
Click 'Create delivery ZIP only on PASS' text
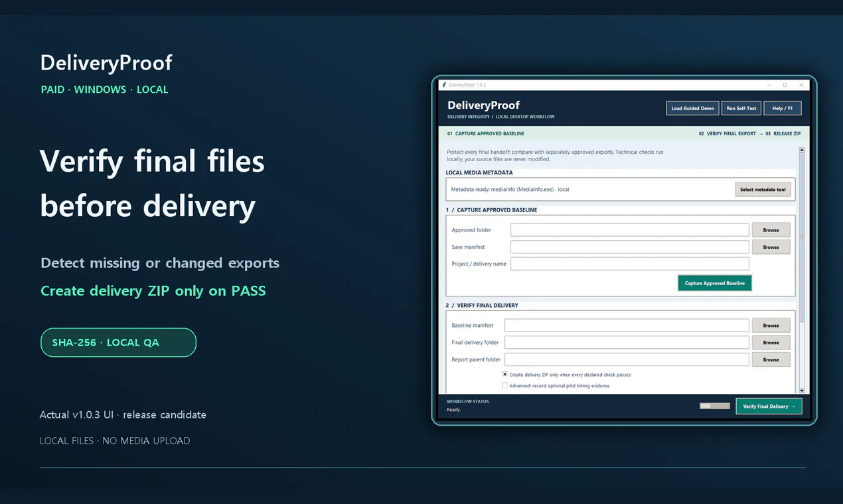pos(153,291)
